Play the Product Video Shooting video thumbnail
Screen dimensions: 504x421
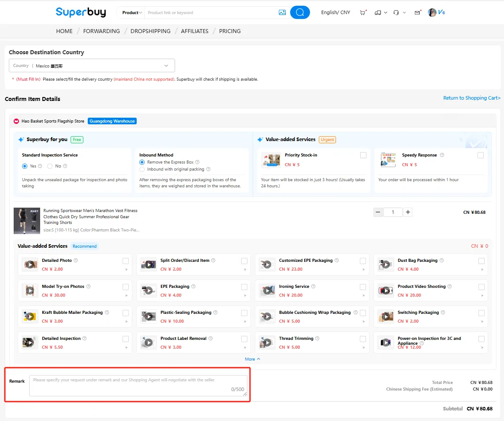click(x=386, y=291)
